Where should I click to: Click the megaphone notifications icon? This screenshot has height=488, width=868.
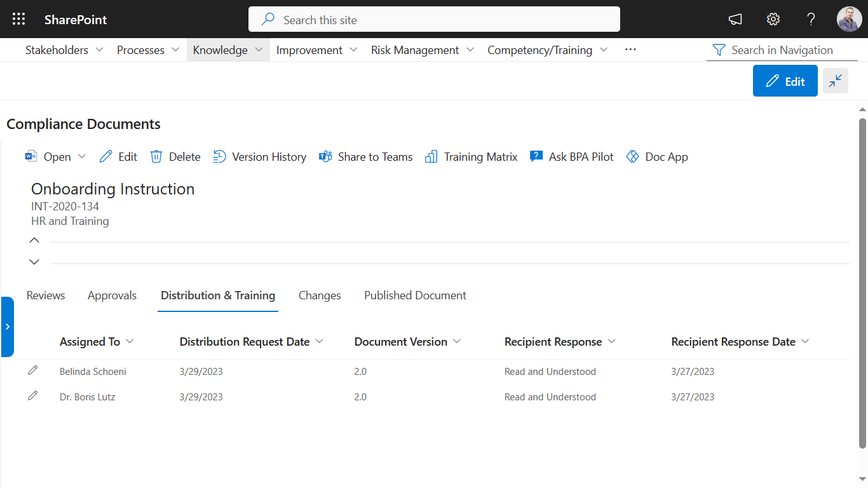pyautogui.click(x=735, y=19)
